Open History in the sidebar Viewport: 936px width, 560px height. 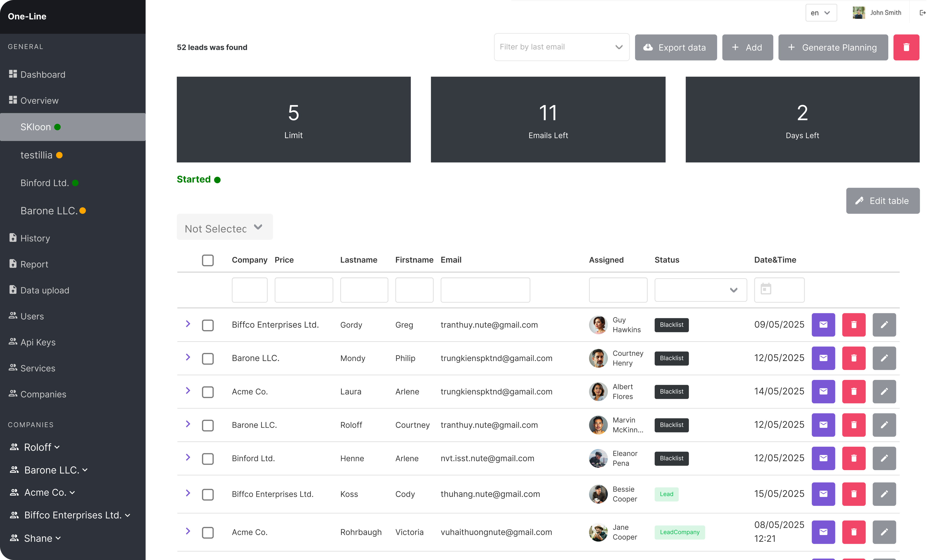click(35, 238)
